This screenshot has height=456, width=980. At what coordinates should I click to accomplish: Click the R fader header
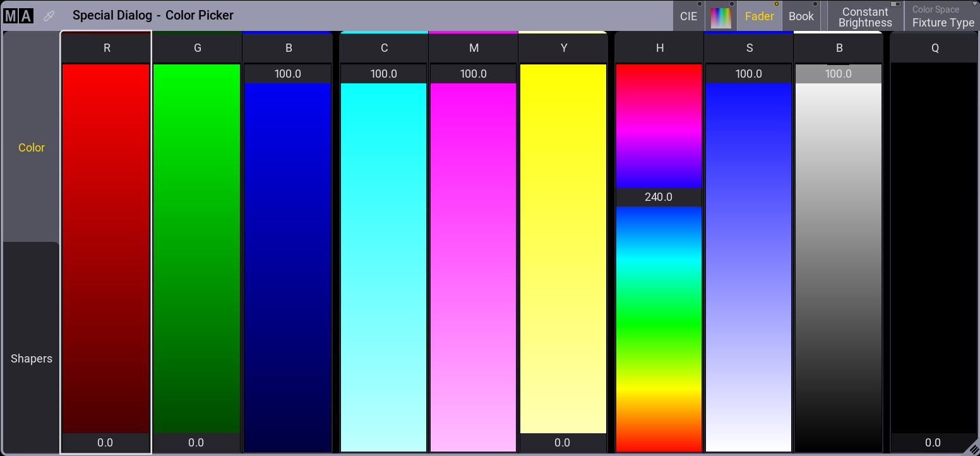tap(107, 47)
